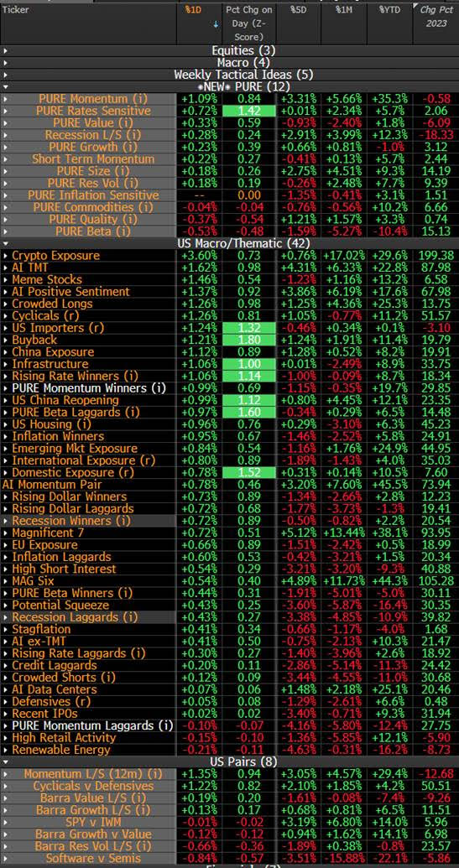Expand arrow beside PURE Momentum (i)
The width and height of the screenshot is (459, 868).
coord(5,99)
